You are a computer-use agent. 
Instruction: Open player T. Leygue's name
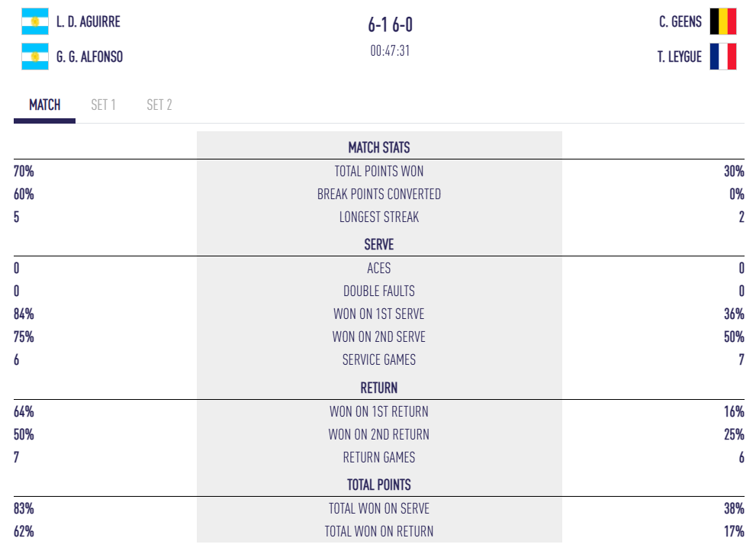click(680, 56)
